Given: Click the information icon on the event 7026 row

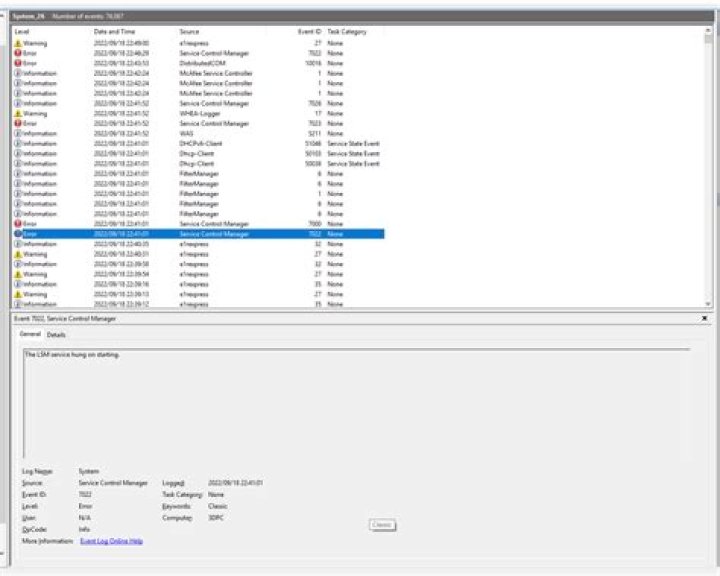Looking at the screenshot, I should tap(18, 103).
